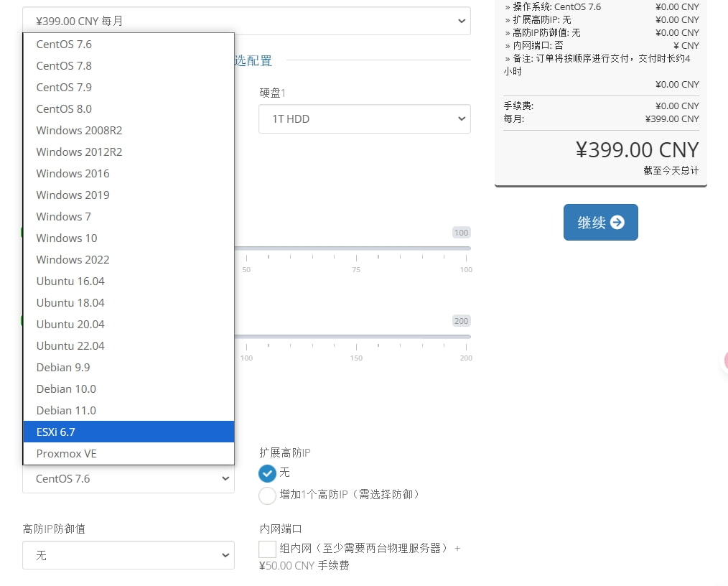Choose CentOS 7.8 option
Image resolution: width=728 pixels, height=586 pixels.
tap(129, 65)
